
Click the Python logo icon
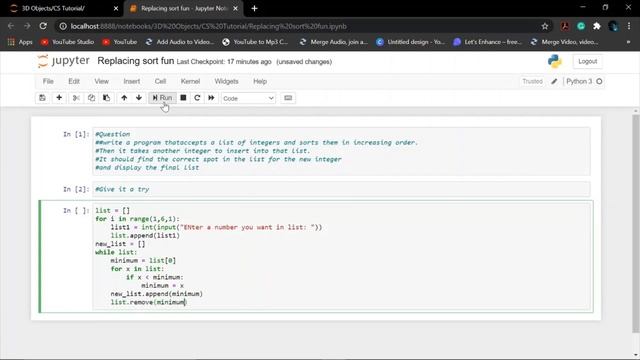pos(555,61)
